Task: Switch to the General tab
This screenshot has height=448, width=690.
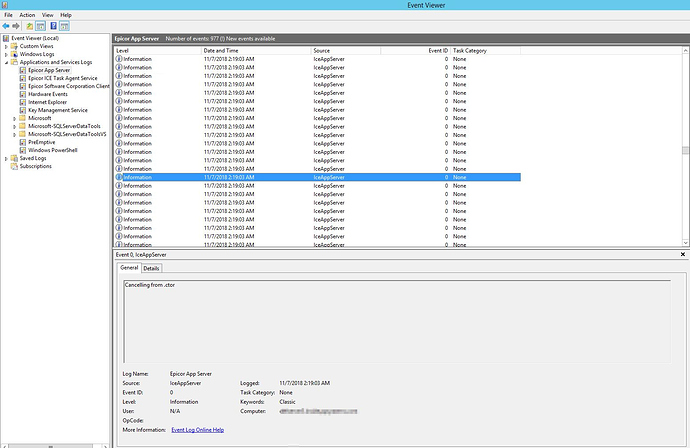Action: 129,268
